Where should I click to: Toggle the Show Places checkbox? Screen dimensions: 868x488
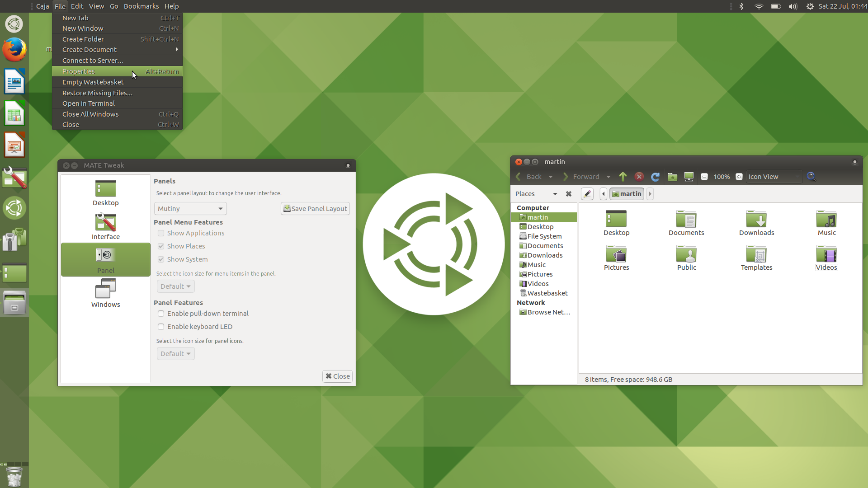coord(161,246)
